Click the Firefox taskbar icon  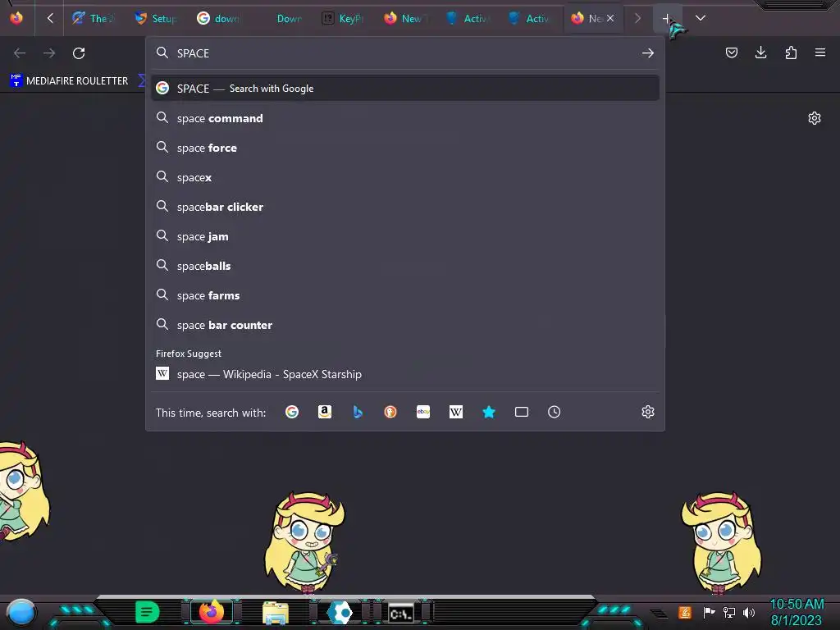(x=211, y=611)
